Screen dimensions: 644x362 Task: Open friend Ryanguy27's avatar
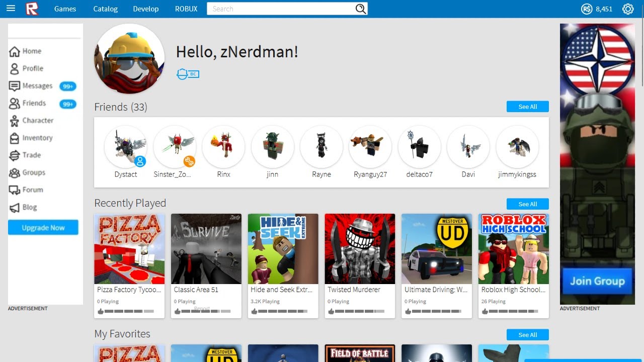point(370,146)
